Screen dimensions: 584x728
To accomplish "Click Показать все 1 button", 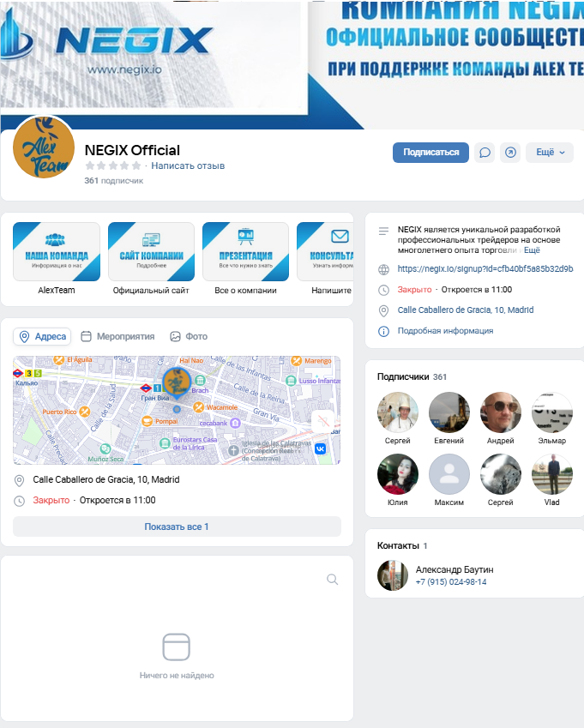I will [177, 526].
